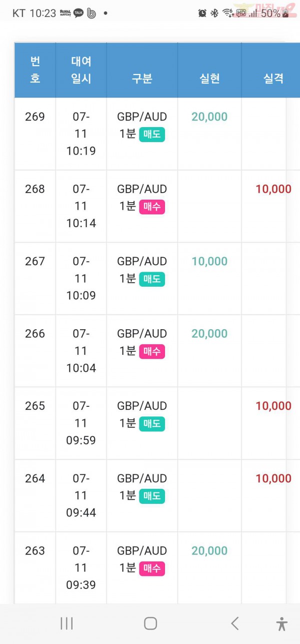Image resolution: width=300 pixels, height=644 pixels.
Task: Select the 대여일시 column header
Action: point(81,70)
